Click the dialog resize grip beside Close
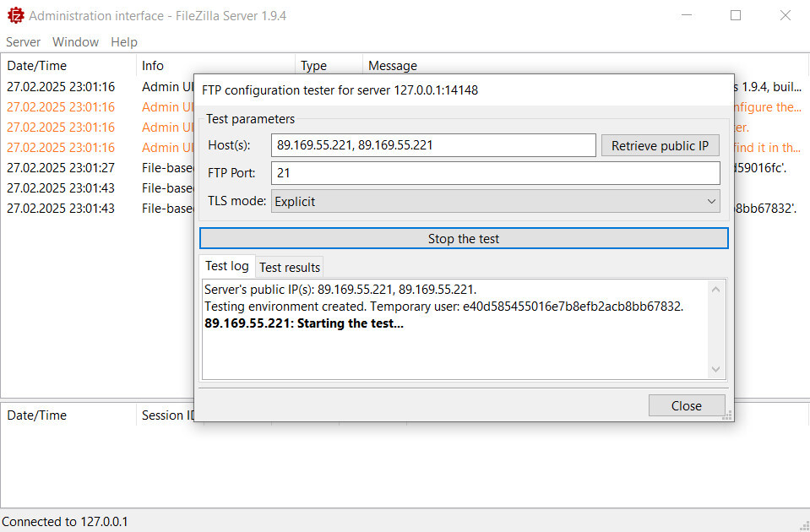810x532 pixels. click(728, 415)
